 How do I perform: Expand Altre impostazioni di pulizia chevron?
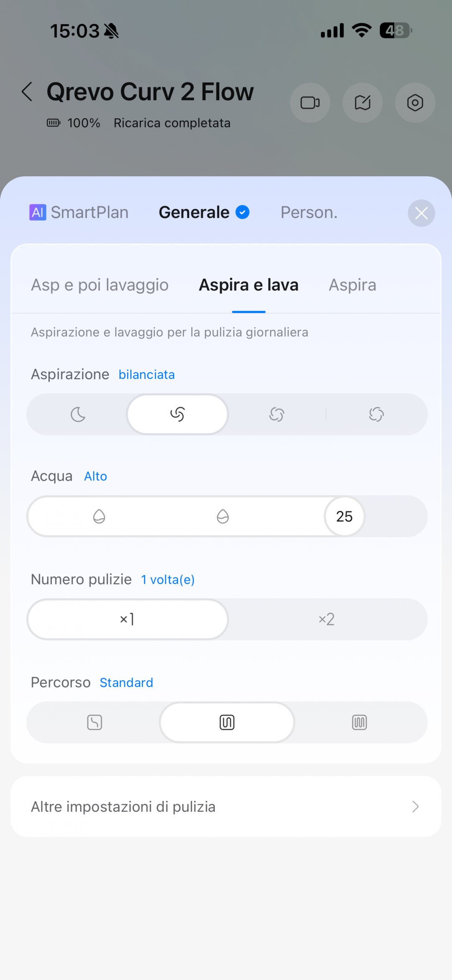click(x=415, y=807)
